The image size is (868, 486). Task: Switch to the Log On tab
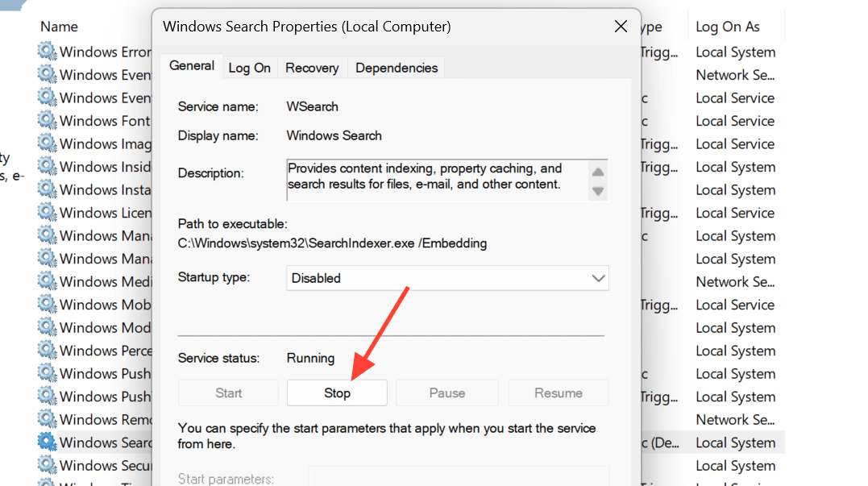pyautogui.click(x=250, y=68)
